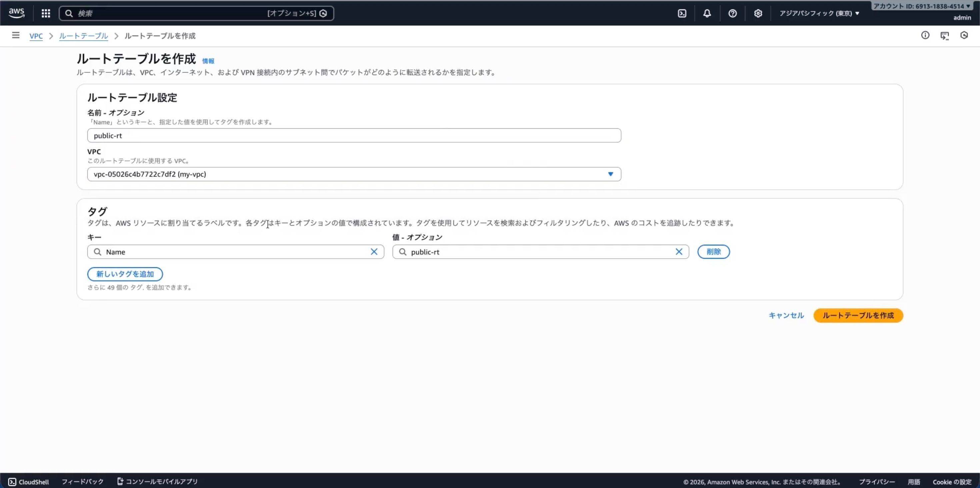Open CloudShell from the footer bar
The image size is (980, 488).
click(29, 482)
